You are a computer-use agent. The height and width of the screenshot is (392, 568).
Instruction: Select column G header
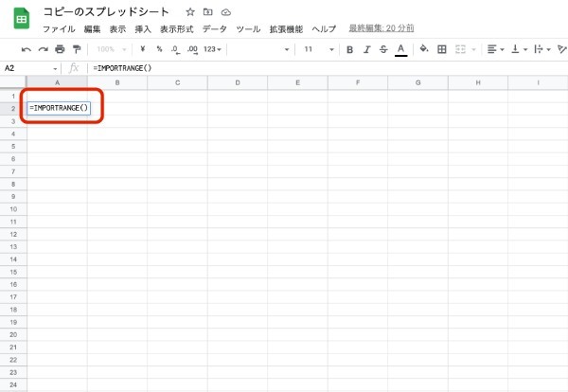(x=417, y=83)
